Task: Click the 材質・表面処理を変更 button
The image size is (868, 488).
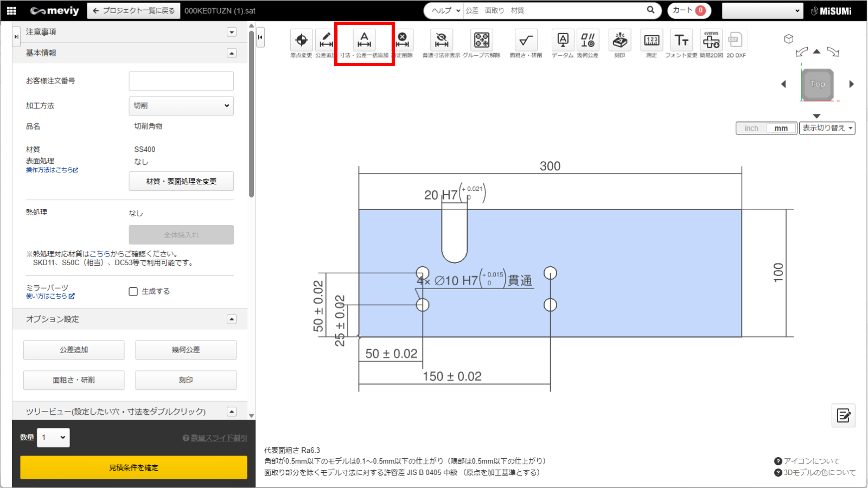Action: 181,181
